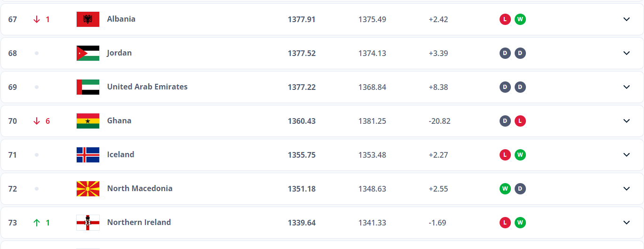Click Jordan's first D result badge
The width and height of the screenshot is (644, 249).
tap(505, 53)
